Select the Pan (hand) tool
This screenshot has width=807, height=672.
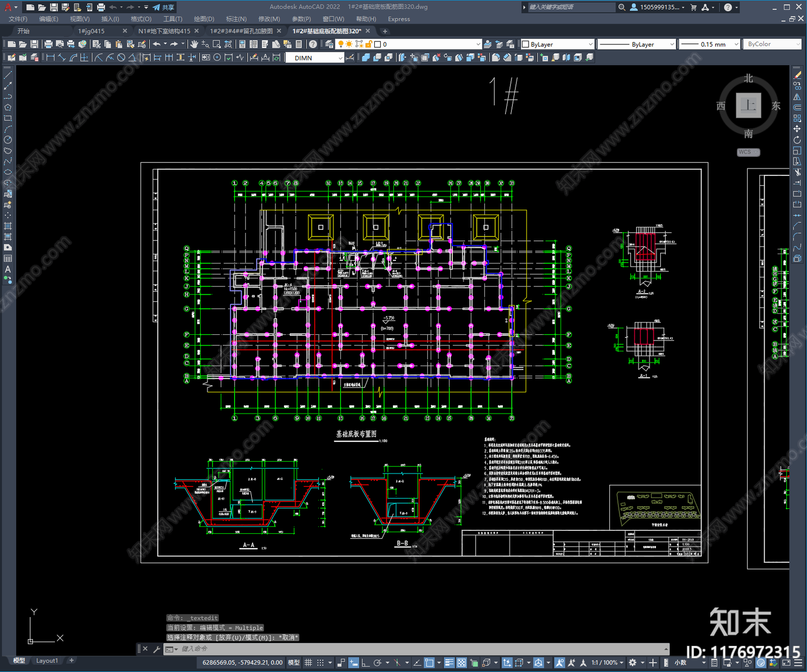194,44
